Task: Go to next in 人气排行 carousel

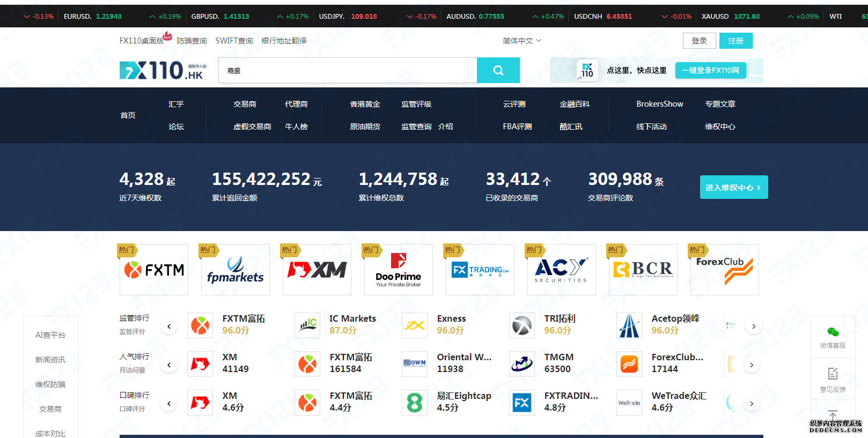Action: point(752,365)
